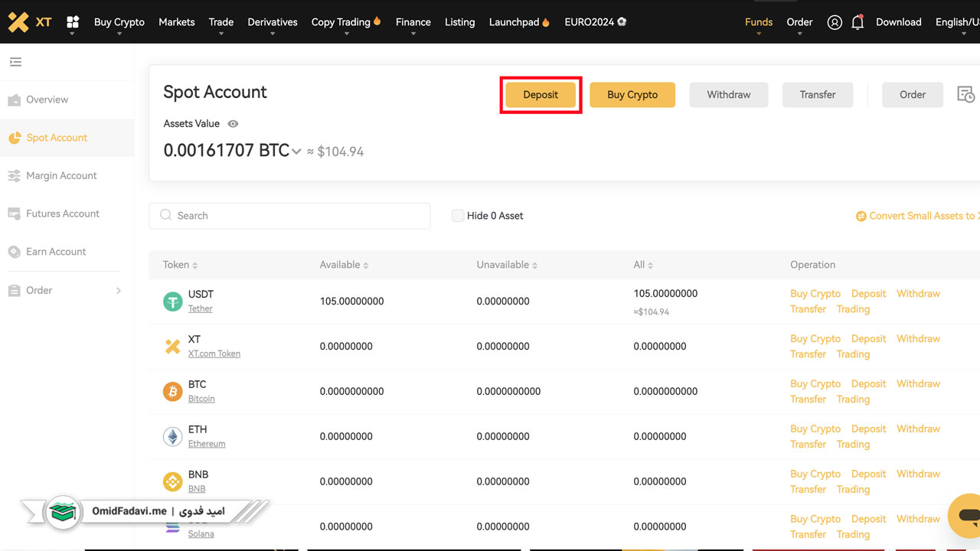Open the history icon beside Order button
The width and height of the screenshot is (980, 551).
click(x=965, y=94)
